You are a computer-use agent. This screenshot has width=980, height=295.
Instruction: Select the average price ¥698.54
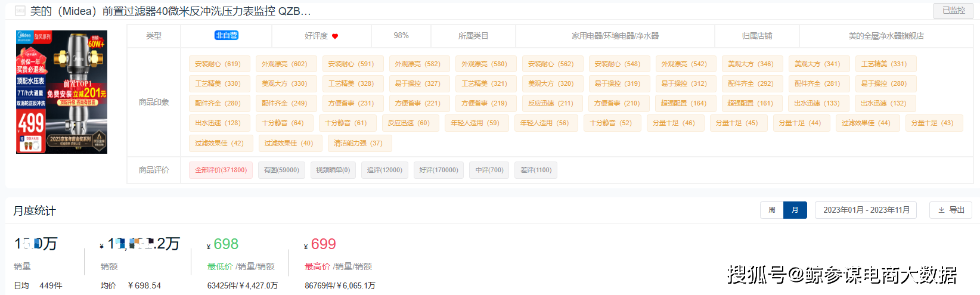tap(144, 285)
